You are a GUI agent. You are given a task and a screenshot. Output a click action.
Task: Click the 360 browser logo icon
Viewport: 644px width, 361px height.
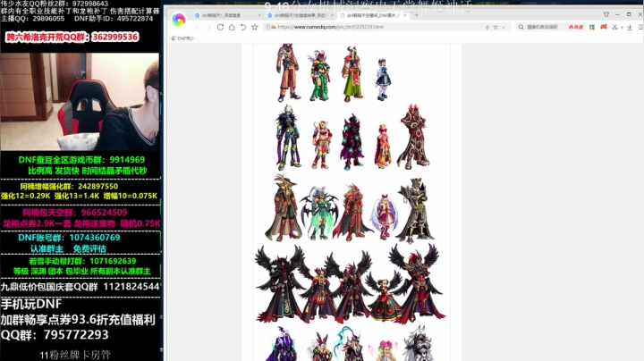tap(179, 20)
